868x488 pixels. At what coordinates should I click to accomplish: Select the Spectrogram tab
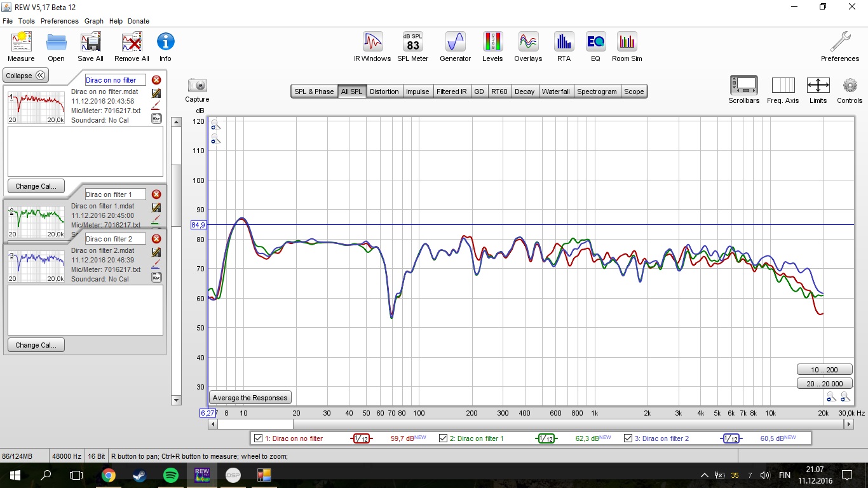(597, 91)
